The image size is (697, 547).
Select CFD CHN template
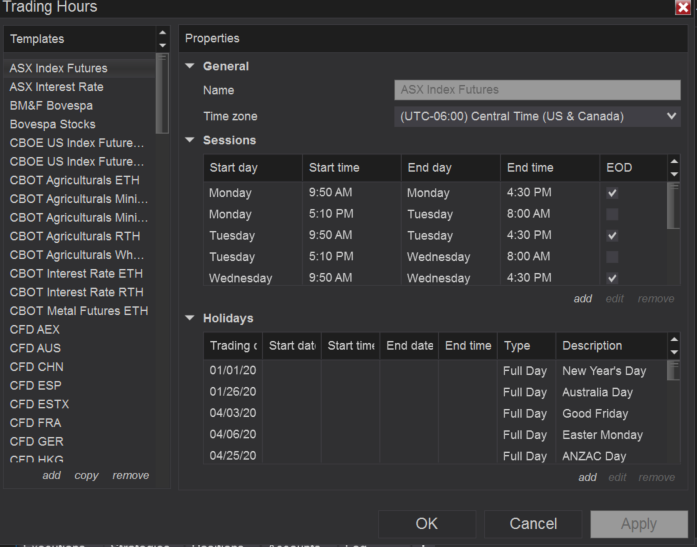80,367
